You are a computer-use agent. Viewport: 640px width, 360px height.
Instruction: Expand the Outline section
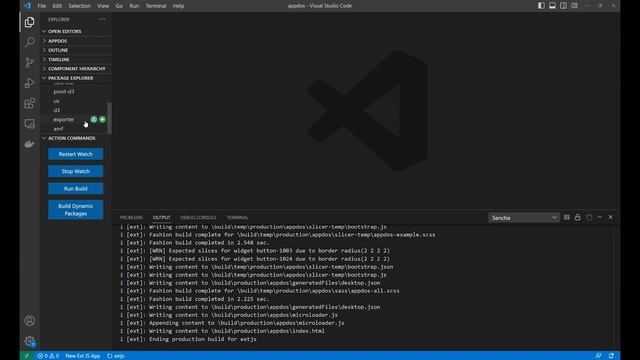point(76,50)
